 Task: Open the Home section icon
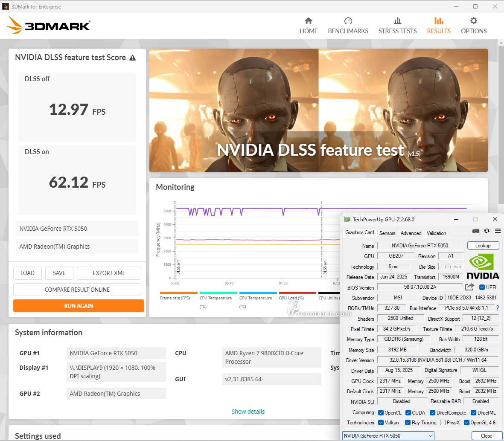[x=309, y=21]
